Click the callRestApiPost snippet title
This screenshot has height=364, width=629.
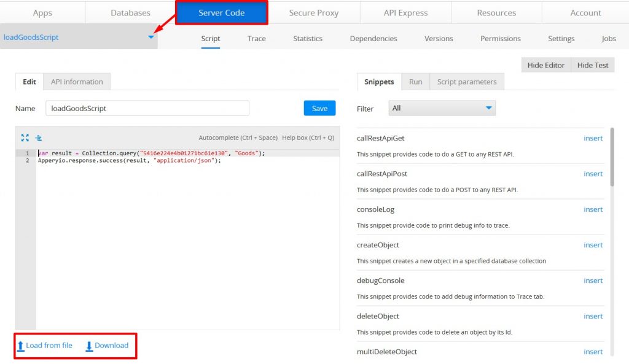(x=382, y=174)
